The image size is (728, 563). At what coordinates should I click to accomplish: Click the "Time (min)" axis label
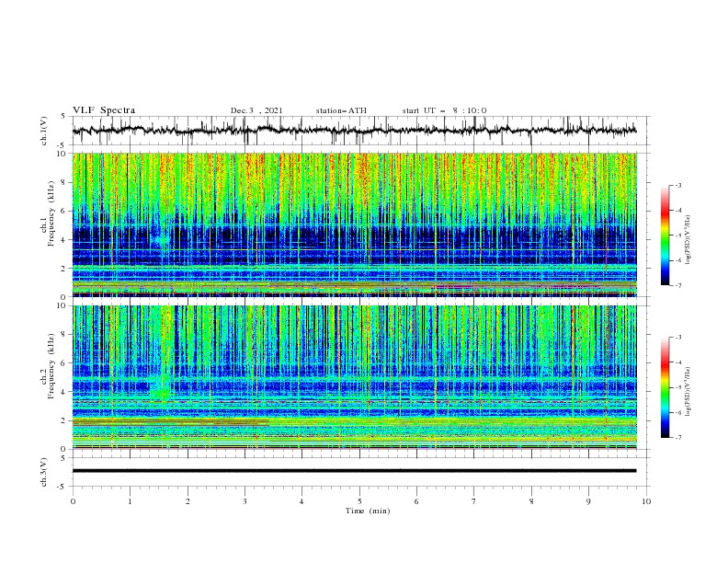368,511
